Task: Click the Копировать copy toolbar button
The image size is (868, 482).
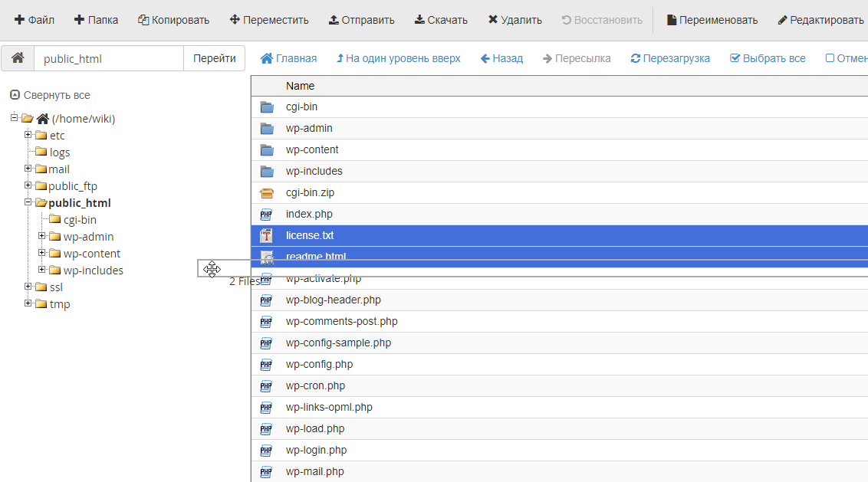Action: pyautogui.click(x=173, y=20)
